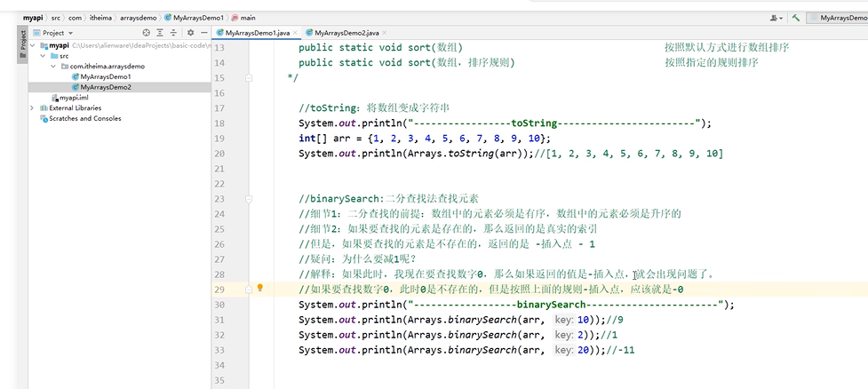Click the main method breadcrumb
The image size is (868, 389).
[243, 18]
